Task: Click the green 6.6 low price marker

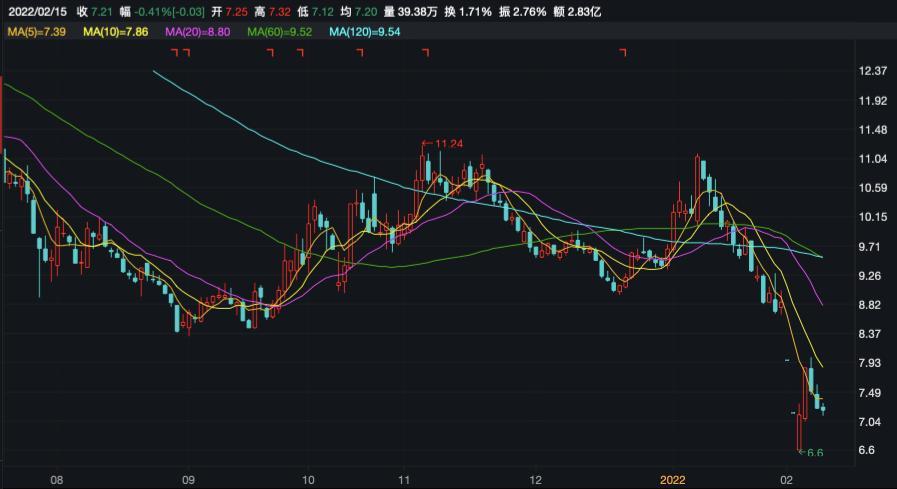Action: 814,453
